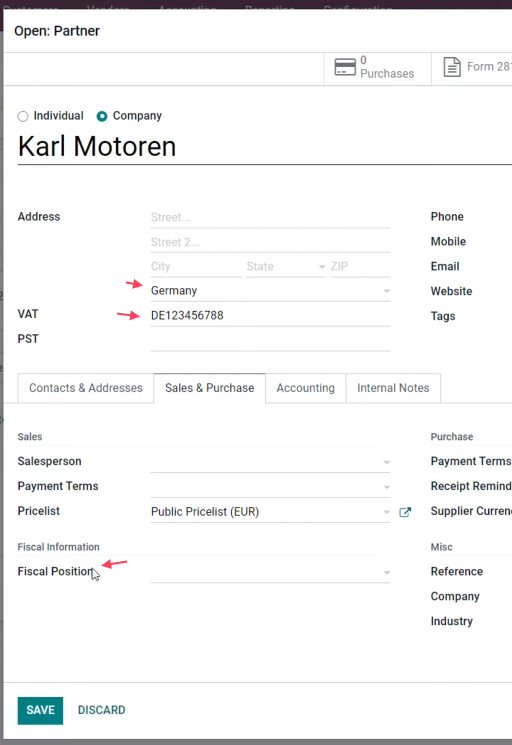Viewport: 512px width, 745px height.
Task: Click the ZIP input field
Action: pyautogui.click(x=360, y=267)
